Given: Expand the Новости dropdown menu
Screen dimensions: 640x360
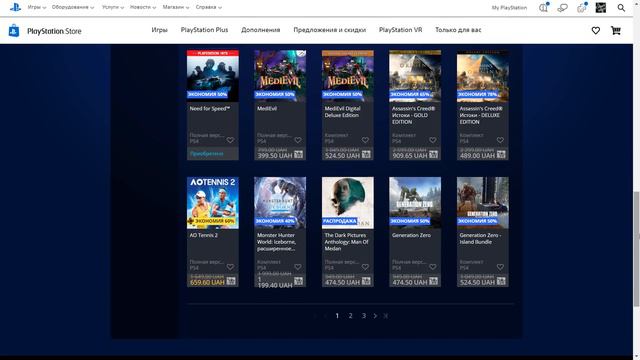Looking at the screenshot, I should coord(142,7).
